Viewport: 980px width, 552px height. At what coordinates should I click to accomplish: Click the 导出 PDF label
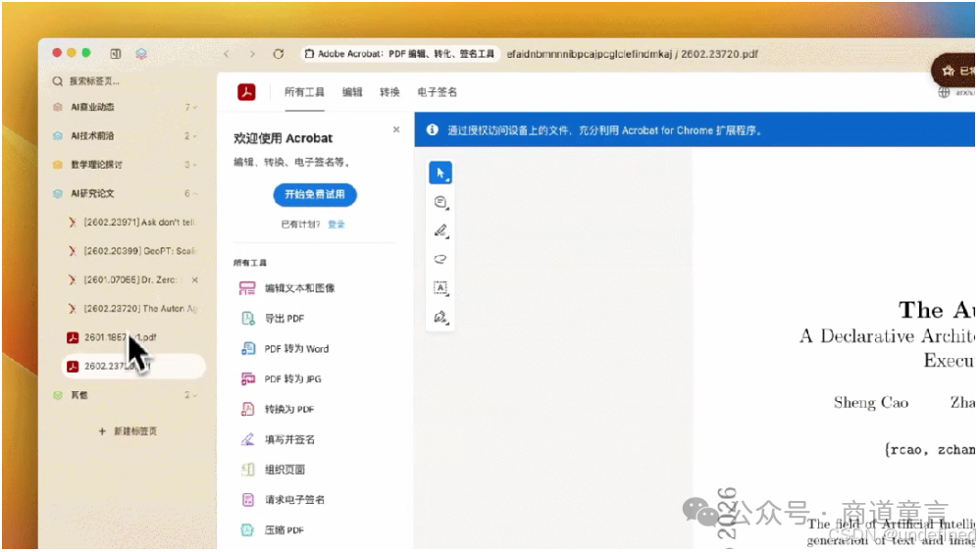(x=284, y=319)
